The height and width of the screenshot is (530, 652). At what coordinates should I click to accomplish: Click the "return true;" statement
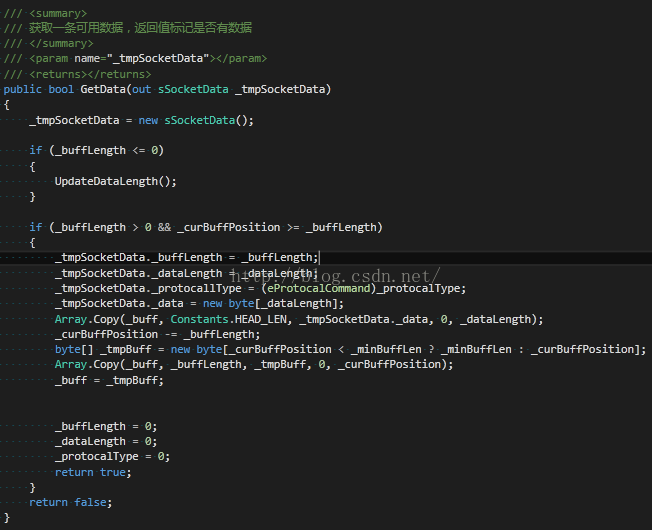coord(93,472)
